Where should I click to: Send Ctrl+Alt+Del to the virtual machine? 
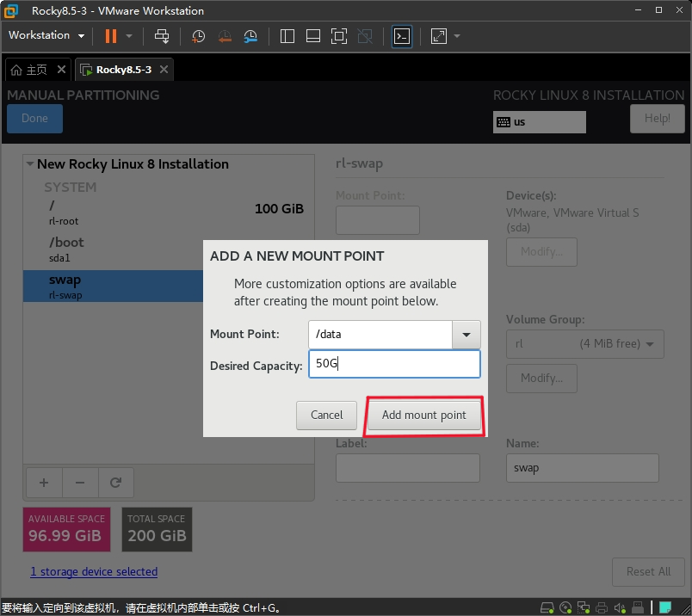tap(162, 36)
